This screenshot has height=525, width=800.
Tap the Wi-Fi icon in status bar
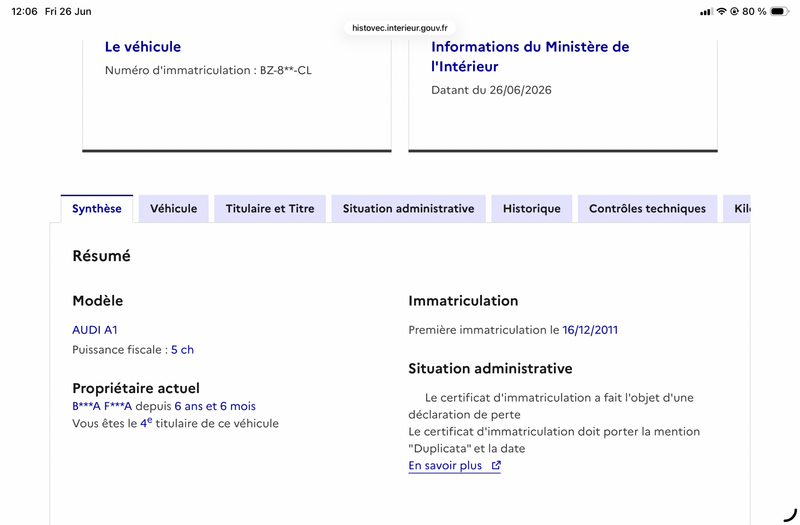[x=721, y=11]
